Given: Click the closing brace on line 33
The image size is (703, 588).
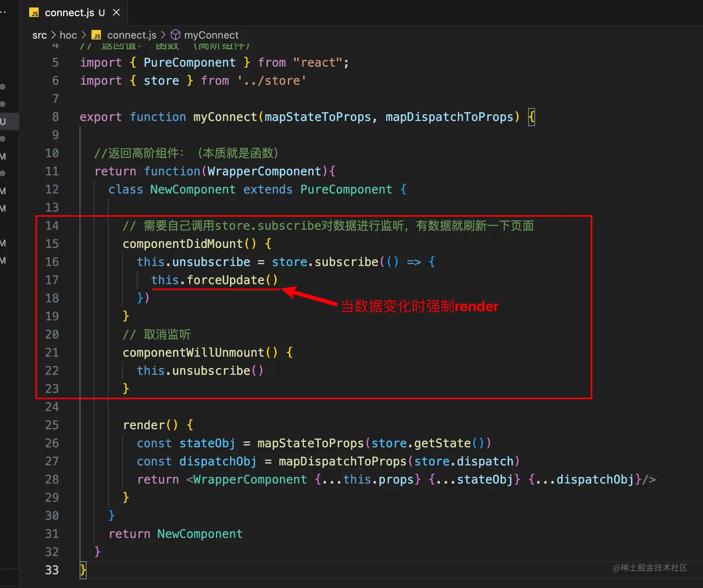Looking at the screenshot, I should pos(83,570).
